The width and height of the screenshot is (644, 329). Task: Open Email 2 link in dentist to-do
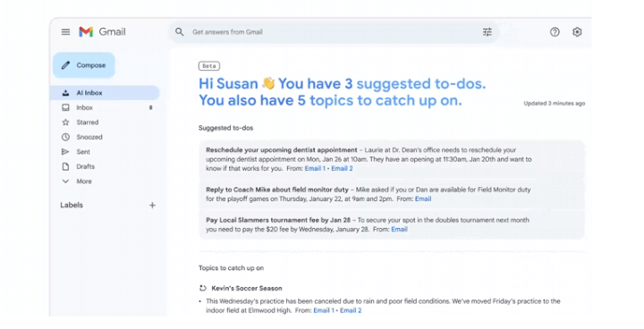pos(342,168)
